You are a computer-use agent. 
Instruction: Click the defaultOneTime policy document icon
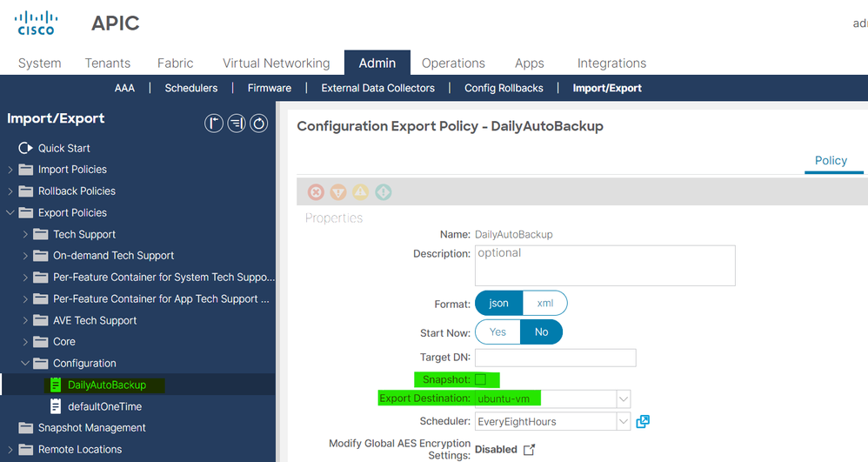[56, 406]
